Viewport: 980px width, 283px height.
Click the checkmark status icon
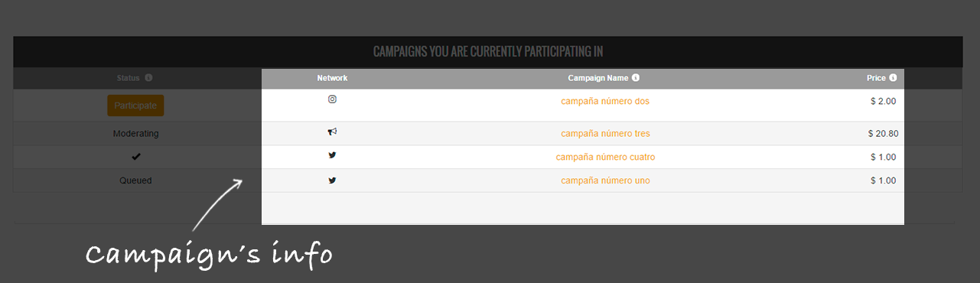click(x=136, y=157)
